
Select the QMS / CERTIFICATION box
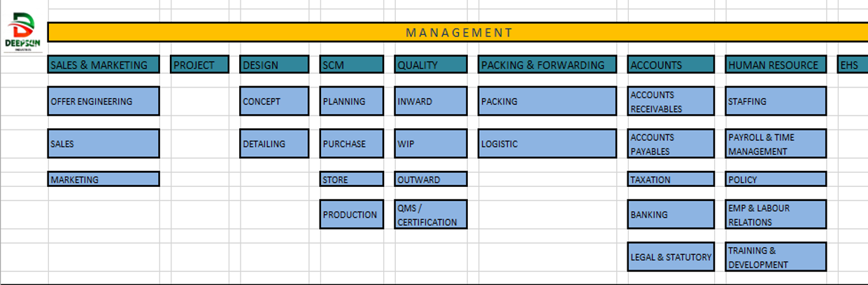[430, 215]
